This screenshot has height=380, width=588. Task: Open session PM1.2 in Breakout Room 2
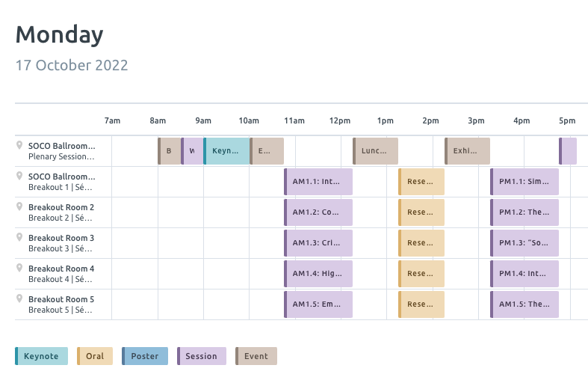[524, 212]
